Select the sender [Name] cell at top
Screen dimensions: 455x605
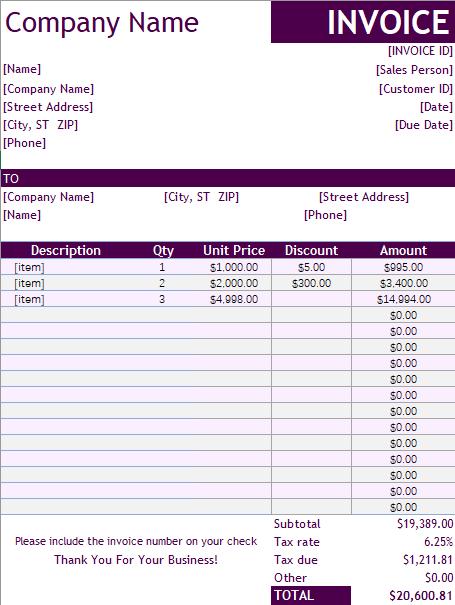22,69
